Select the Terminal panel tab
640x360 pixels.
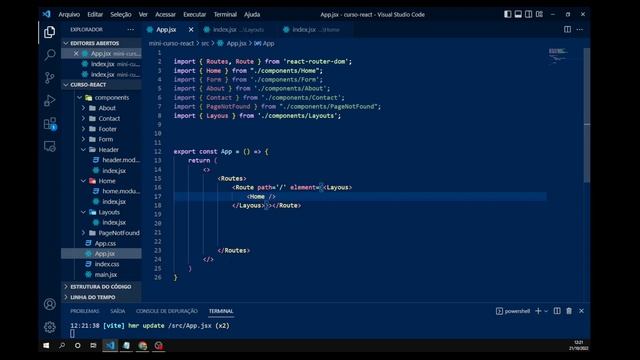221,311
